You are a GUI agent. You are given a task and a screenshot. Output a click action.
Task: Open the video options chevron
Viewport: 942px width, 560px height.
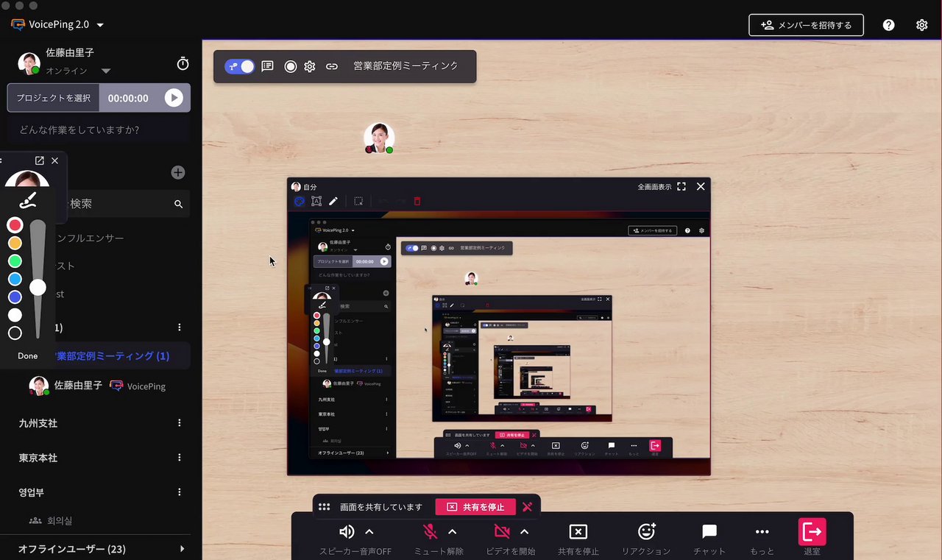coord(525,532)
